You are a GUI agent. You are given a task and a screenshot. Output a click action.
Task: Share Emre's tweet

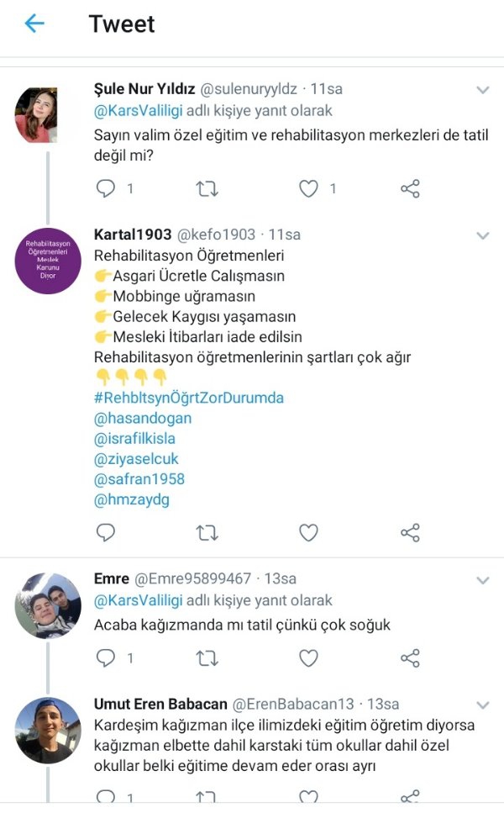[x=410, y=658]
